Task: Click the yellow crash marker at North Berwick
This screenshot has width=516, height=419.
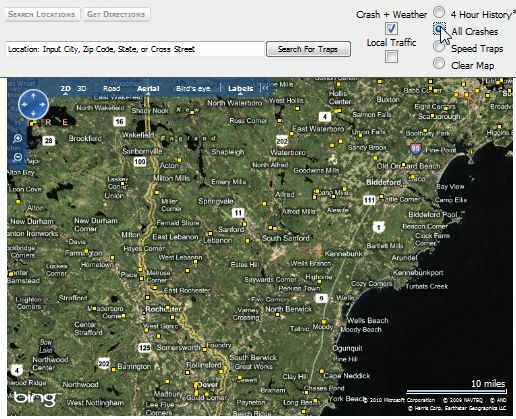Action: click(x=277, y=314)
